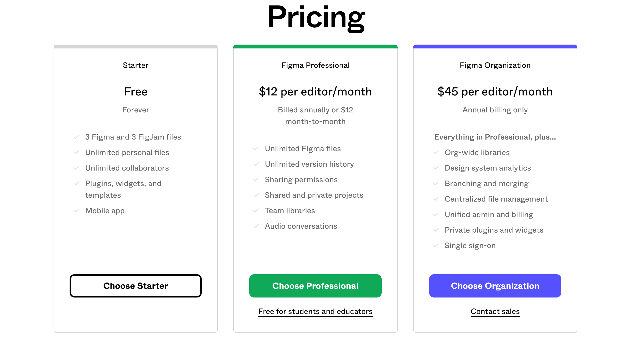Click the checkmark beside Mobile app
644x360 pixels.
[77, 211]
